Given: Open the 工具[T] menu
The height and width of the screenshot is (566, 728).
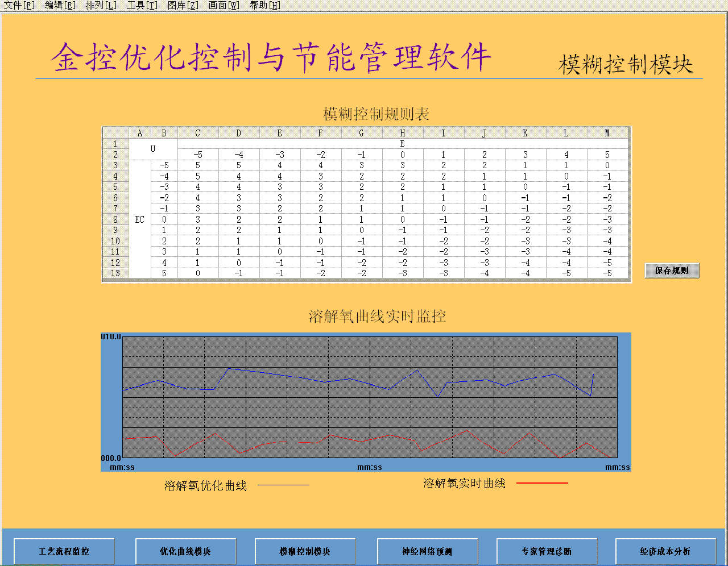Looking at the screenshot, I should [x=142, y=6].
